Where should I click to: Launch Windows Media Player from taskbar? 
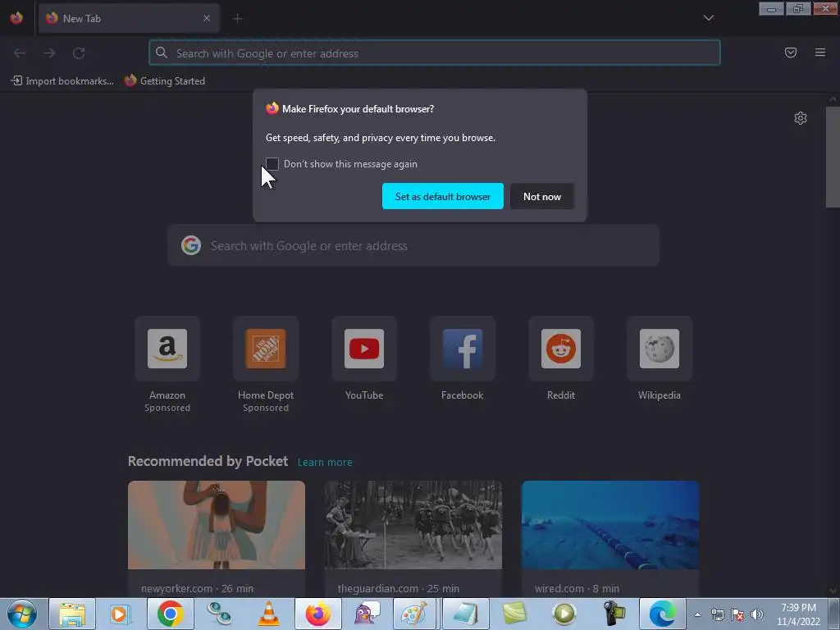coord(120,614)
